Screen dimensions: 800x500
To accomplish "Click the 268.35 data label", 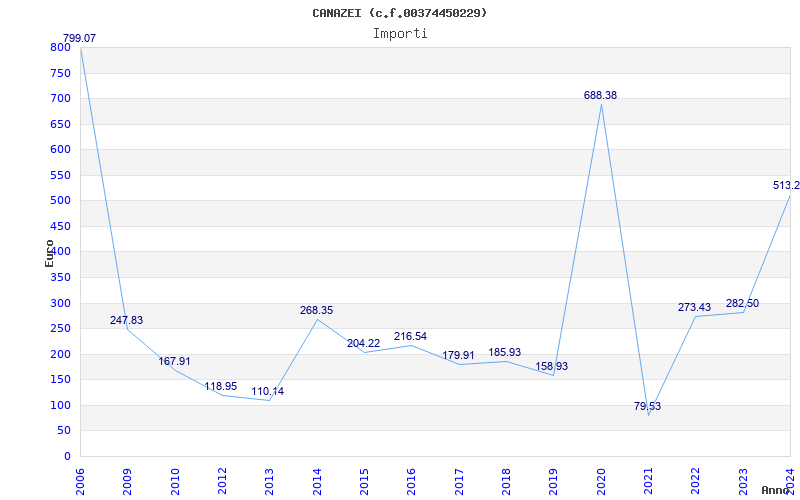I will [x=316, y=310].
